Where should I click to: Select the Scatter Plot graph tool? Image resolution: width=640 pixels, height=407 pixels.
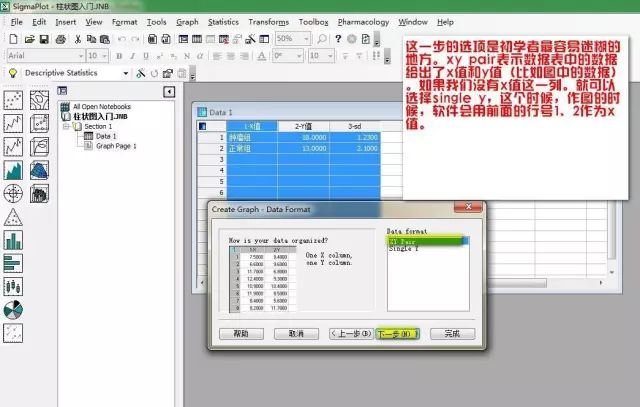13,100
